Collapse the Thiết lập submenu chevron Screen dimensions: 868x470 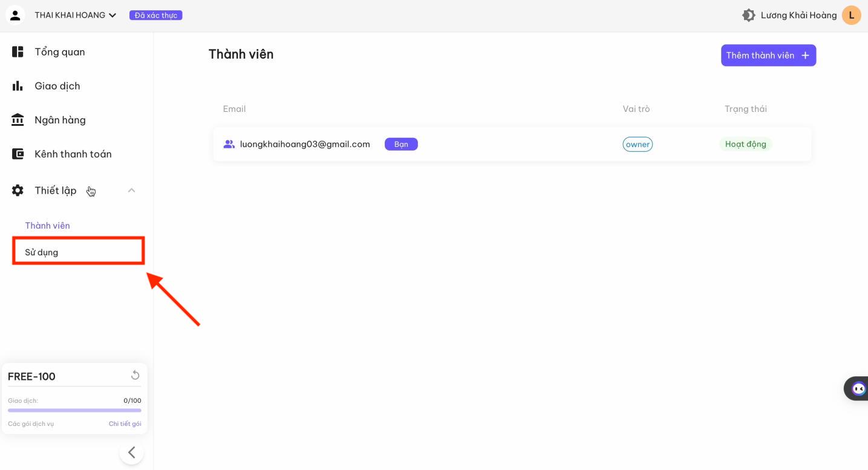click(x=131, y=191)
